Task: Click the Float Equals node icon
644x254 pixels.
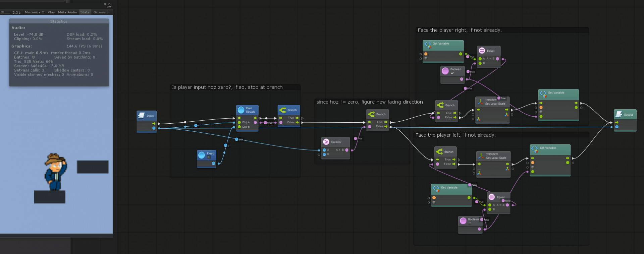Action: [241, 110]
